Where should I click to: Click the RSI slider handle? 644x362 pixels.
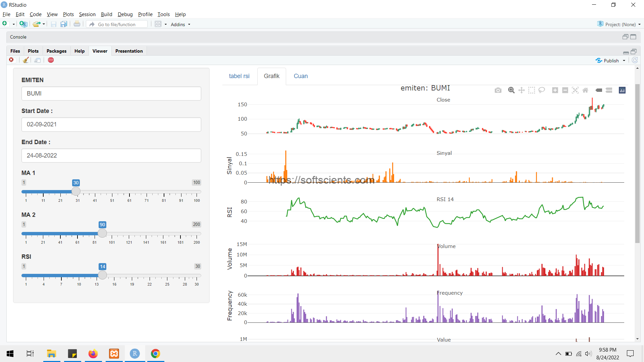tap(102, 275)
